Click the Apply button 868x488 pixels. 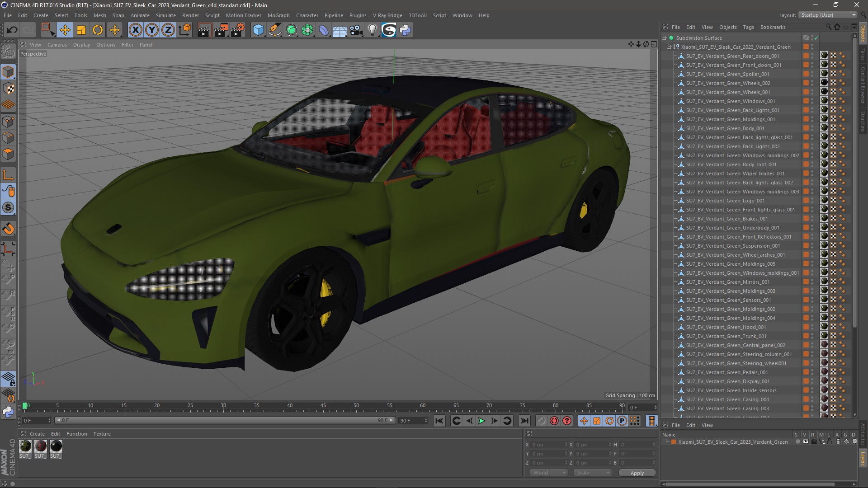coord(637,473)
